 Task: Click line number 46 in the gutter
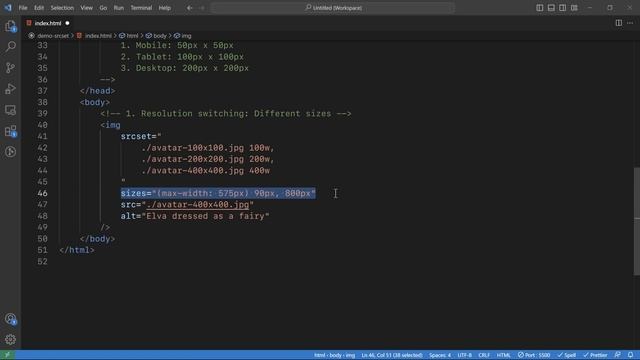pos(42,193)
